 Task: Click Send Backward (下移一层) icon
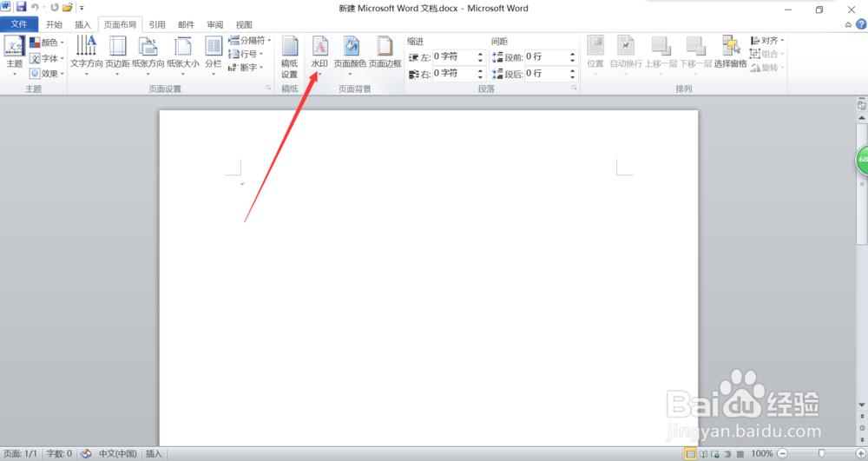point(695,45)
